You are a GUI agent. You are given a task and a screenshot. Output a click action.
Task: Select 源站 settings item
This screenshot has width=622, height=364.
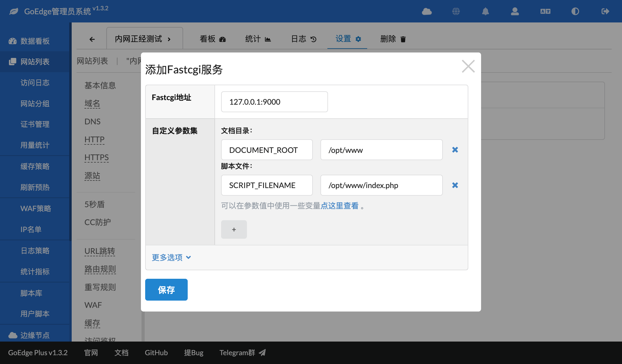[x=92, y=175]
